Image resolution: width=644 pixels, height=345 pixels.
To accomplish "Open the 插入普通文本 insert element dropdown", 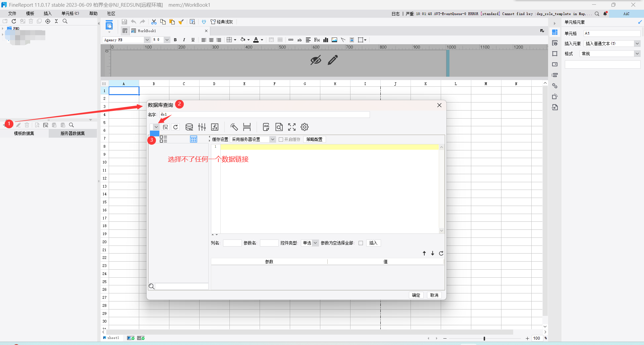I will tap(637, 44).
